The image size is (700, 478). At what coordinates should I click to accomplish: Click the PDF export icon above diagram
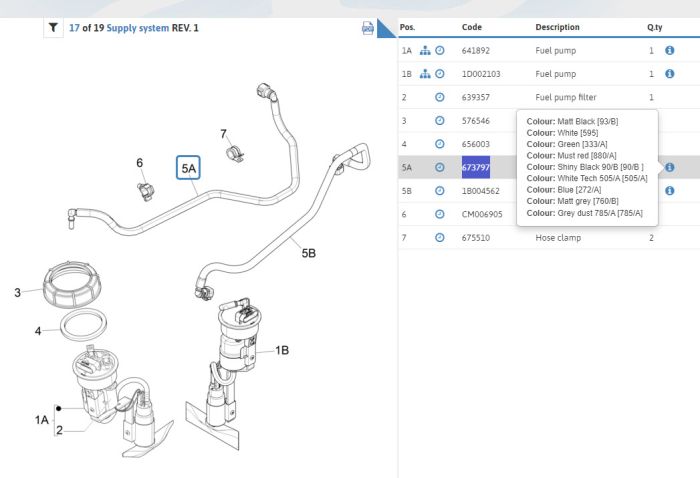coord(367,28)
